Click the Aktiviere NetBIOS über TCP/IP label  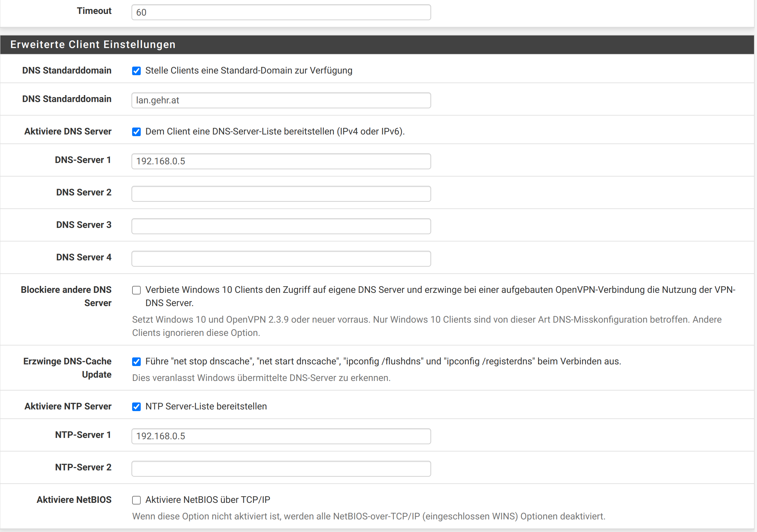coord(208,500)
